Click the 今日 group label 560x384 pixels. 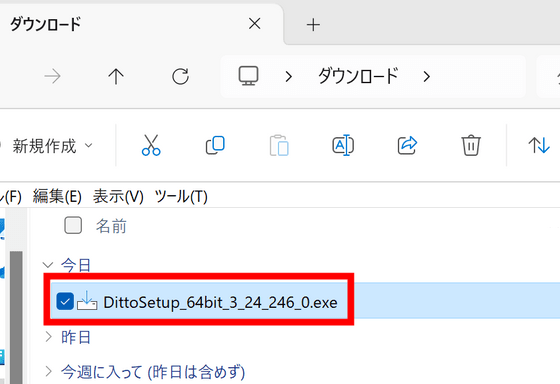point(76,265)
